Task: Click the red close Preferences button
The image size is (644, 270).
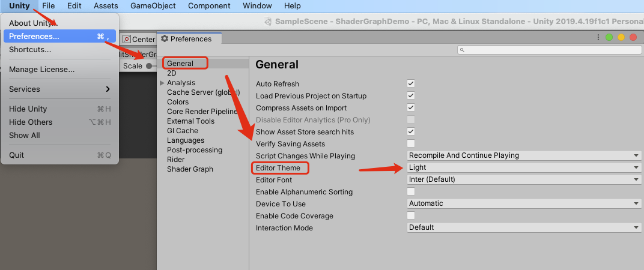Action: [x=633, y=37]
